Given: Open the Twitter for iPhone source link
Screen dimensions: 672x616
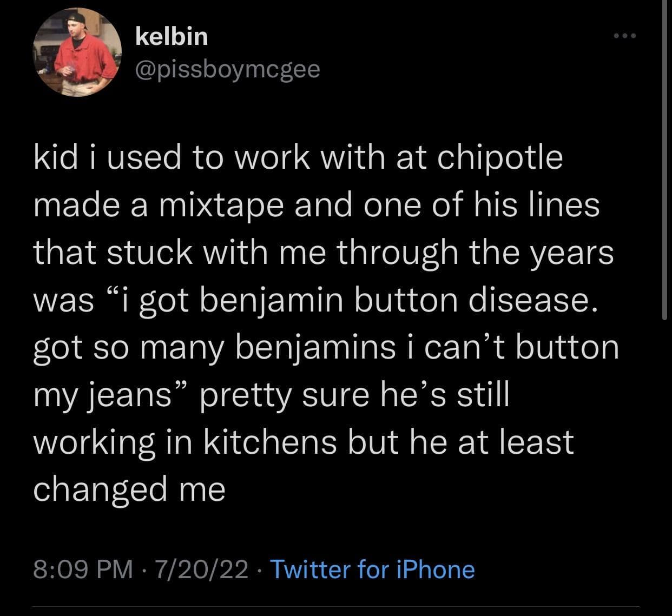Looking at the screenshot, I should [372, 569].
